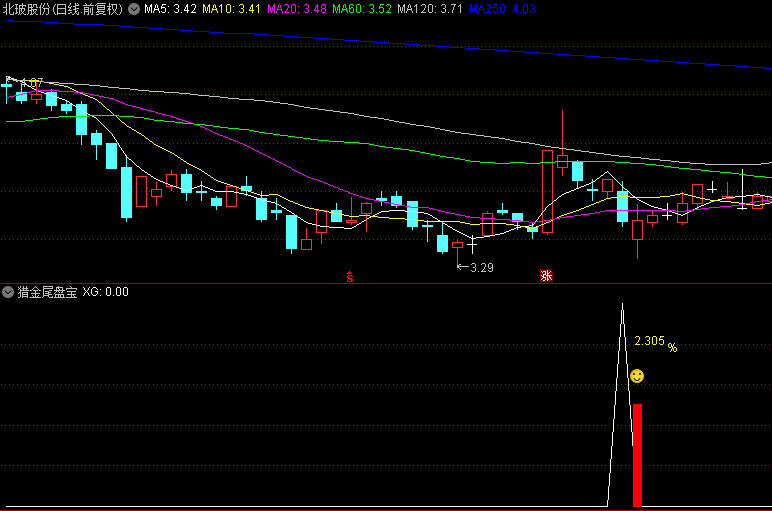Click the 猎金尾盘宝 indicator name
Viewport: 772px width, 511px height.
pyautogui.click(x=48, y=292)
